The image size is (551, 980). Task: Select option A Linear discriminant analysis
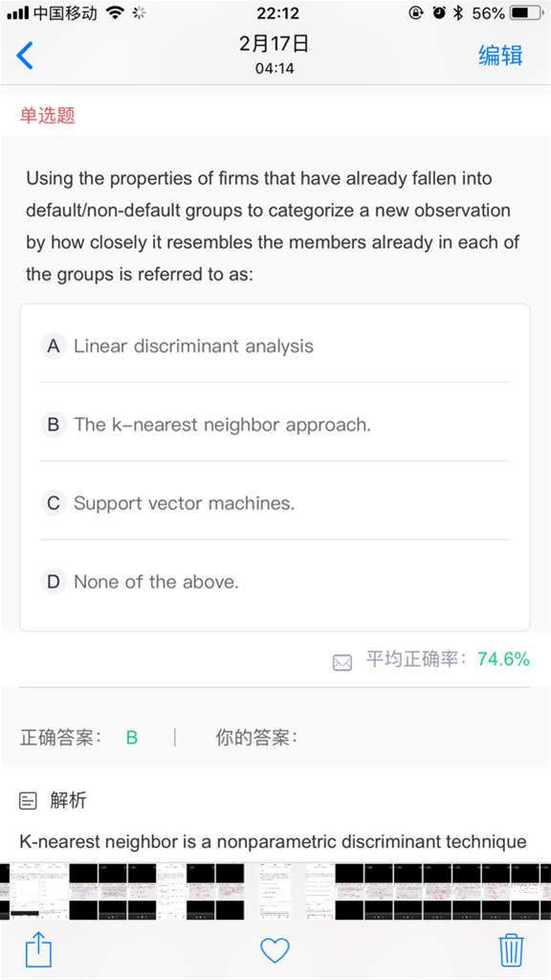click(x=275, y=345)
